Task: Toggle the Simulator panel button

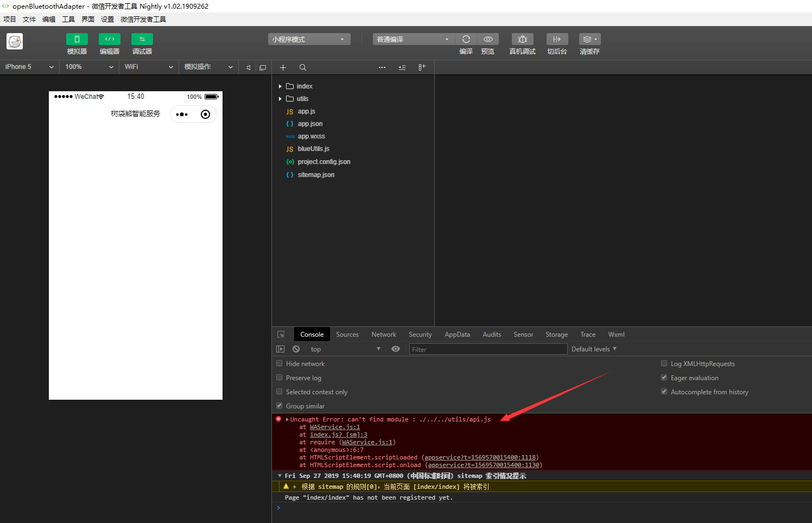Action: (77, 39)
